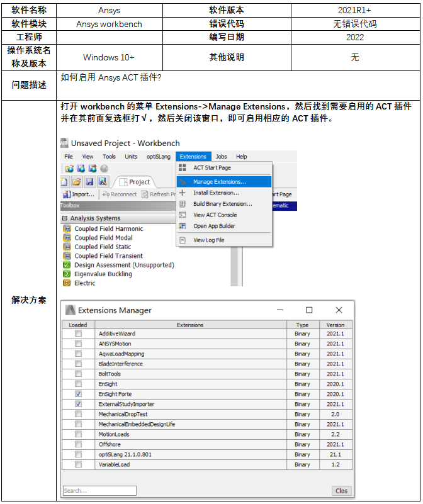Viewport: 423px width, 504px height.
Task: Open the Extensions menu
Action: pos(193,157)
